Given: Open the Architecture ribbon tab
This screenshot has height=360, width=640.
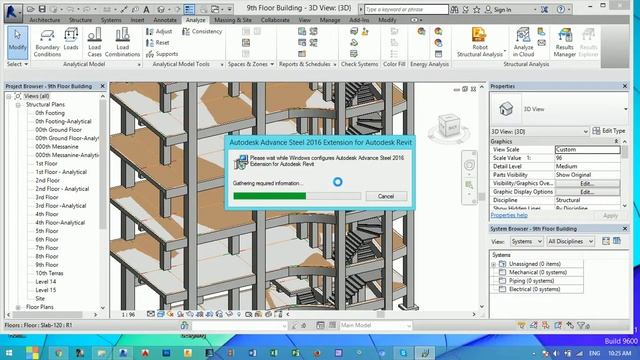Looking at the screenshot, I should [x=44, y=20].
